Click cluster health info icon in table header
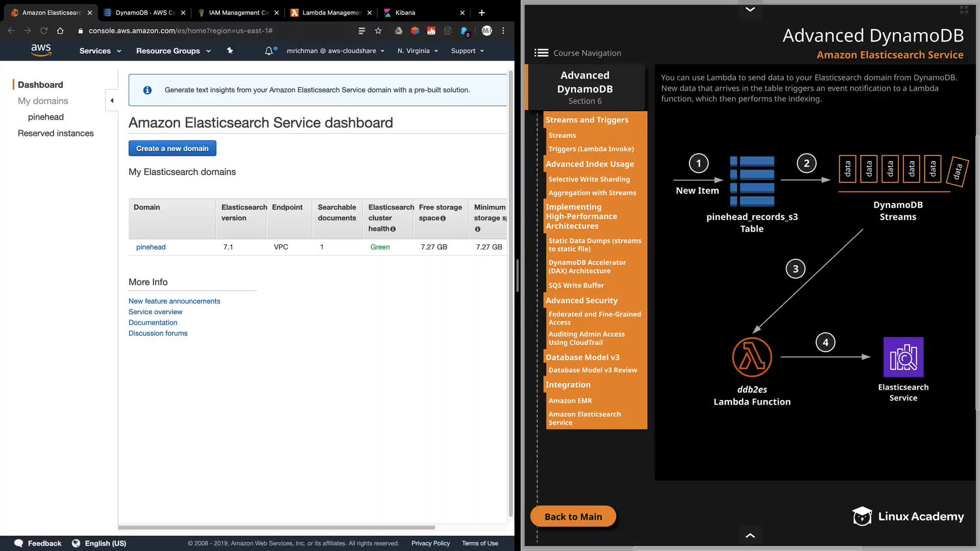 393,229
